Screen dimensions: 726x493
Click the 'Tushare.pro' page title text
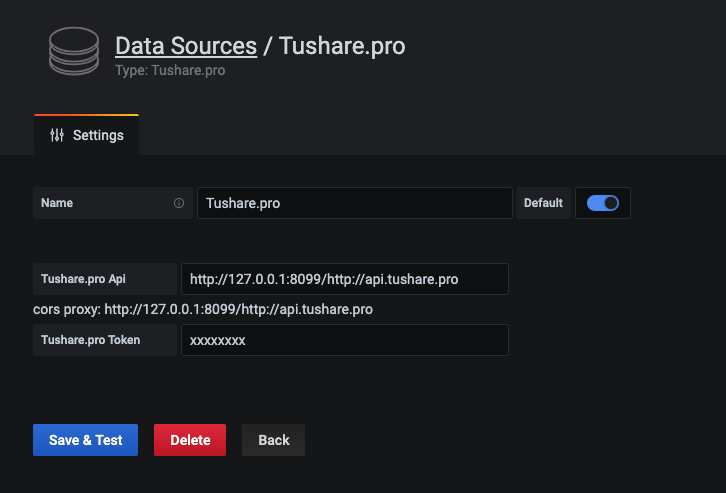click(x=342, y=46)
